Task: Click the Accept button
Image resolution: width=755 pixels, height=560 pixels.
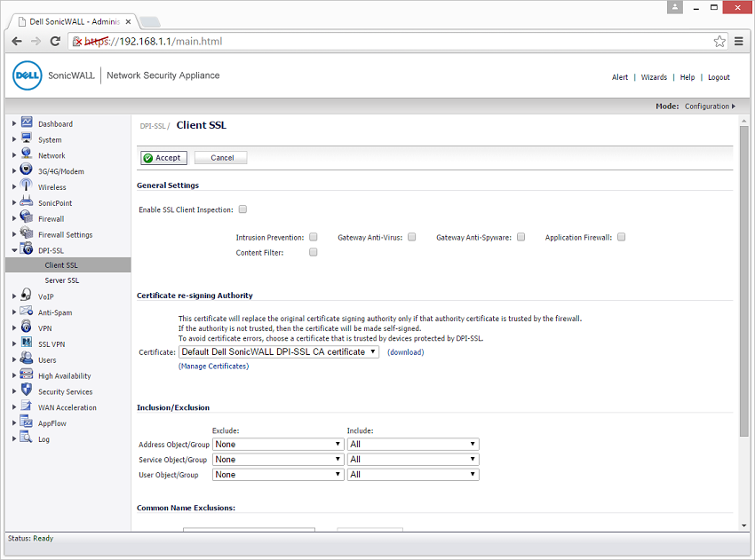Action: pyautogui.click(x=163, y=158)
